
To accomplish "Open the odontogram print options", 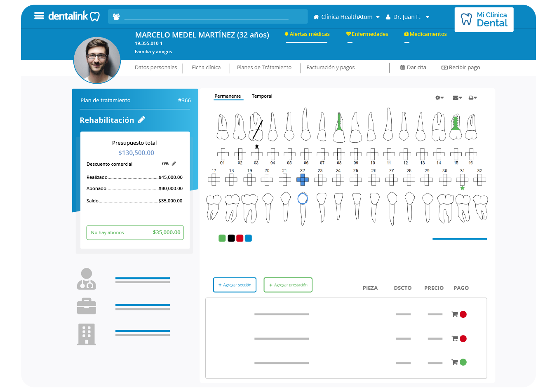I will pos(470,98).
